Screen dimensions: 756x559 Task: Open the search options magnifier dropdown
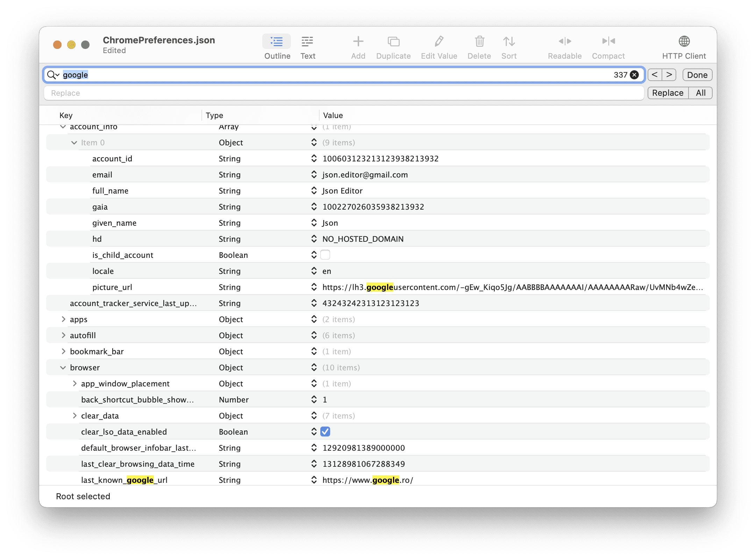coord(53,75)
